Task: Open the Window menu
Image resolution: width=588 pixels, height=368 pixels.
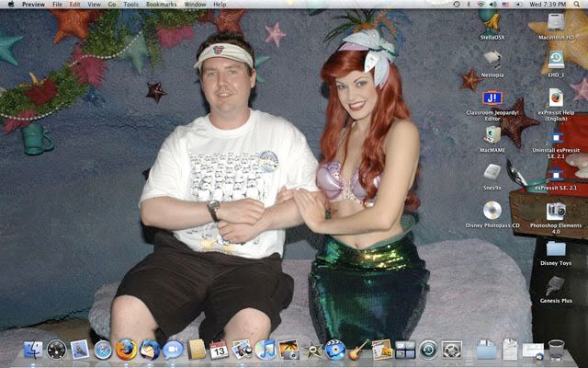Action: coord(195,5)
